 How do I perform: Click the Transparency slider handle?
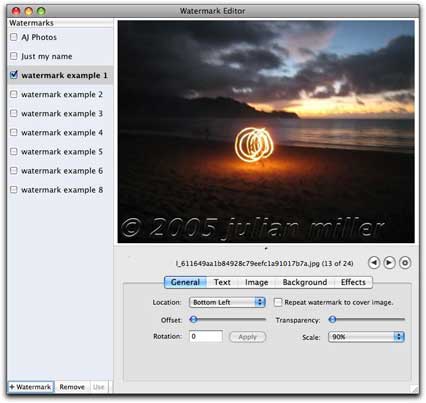point(332,320)
